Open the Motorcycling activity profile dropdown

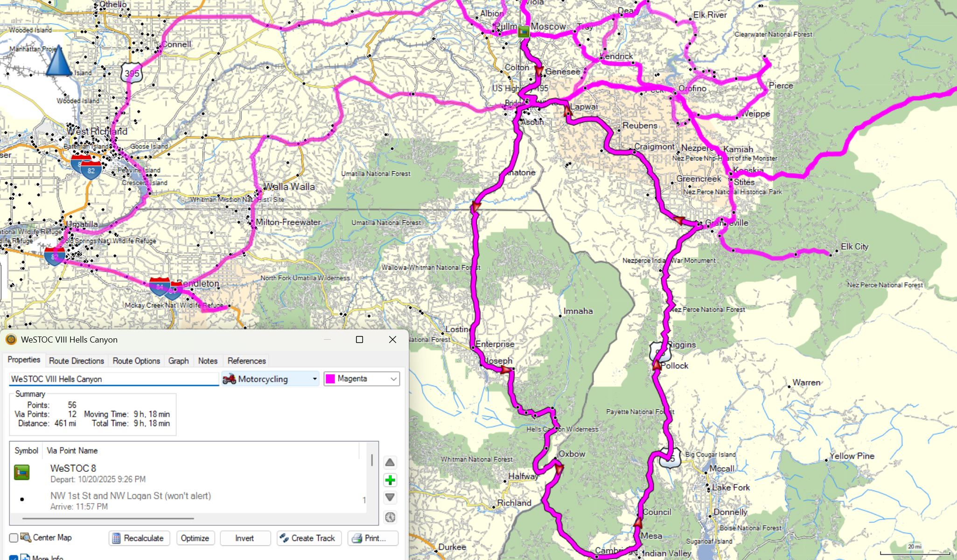coord(270,379)
